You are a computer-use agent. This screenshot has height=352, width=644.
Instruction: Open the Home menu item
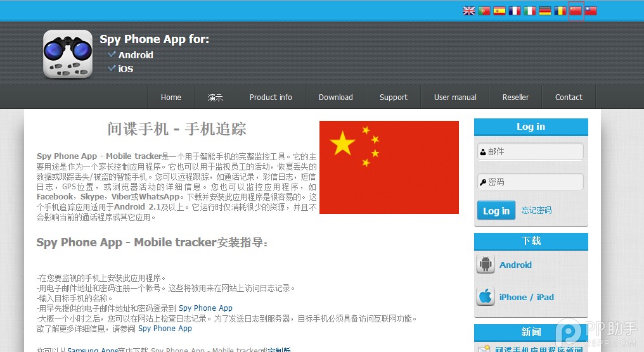(171, 97)
